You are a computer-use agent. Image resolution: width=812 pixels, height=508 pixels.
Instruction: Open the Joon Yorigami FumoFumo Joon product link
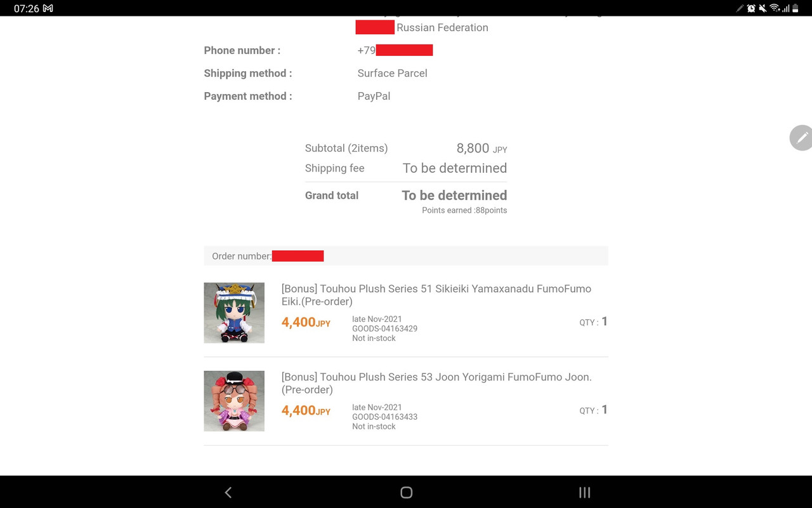point(436,383)
